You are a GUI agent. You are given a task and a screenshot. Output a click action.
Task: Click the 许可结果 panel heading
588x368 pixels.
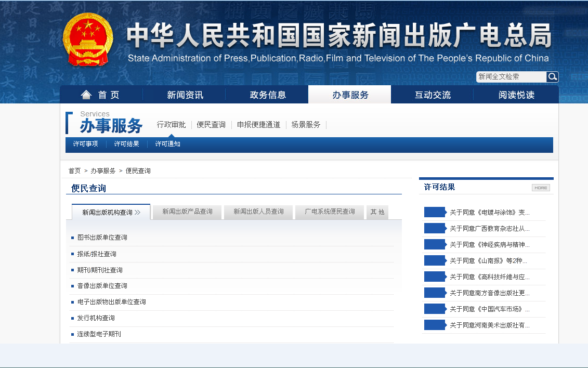[439, 187]
